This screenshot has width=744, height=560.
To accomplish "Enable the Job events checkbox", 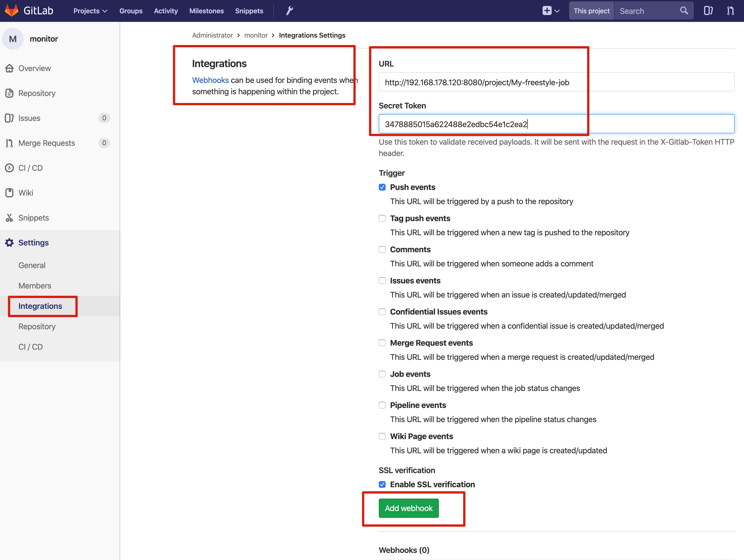I will 382,374.
